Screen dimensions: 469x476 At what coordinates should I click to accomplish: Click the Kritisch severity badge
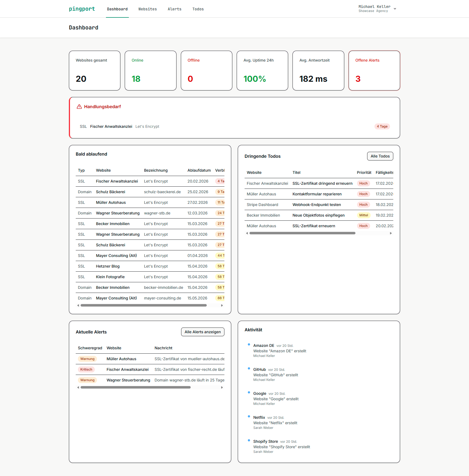tap(86, 369)
